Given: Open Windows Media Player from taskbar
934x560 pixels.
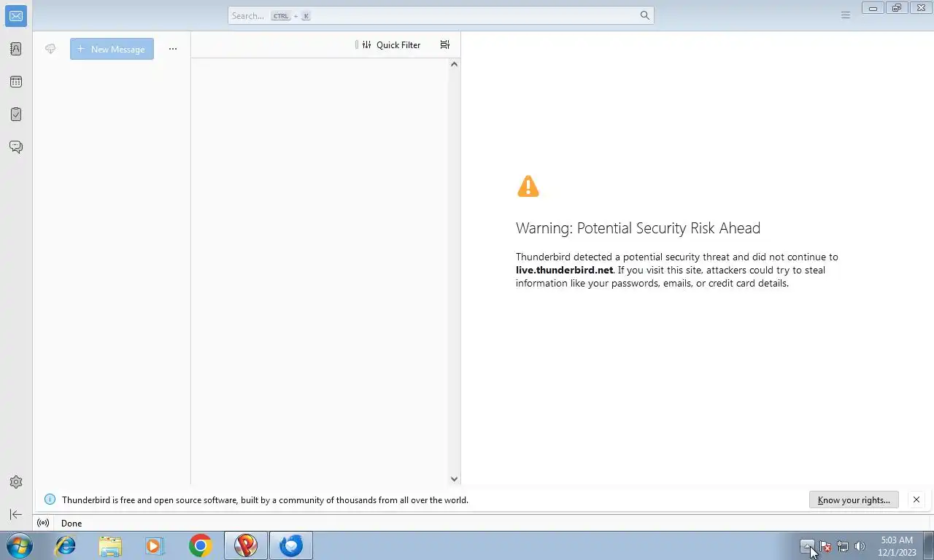Looking at the screenshot, I should point(155,545).
